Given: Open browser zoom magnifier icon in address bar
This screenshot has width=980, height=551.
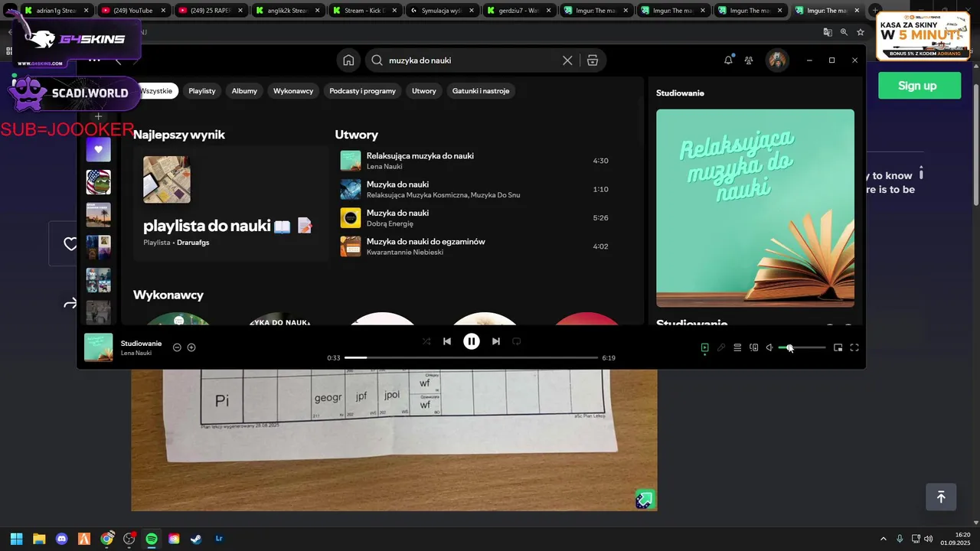Looking at the screenshot, I should [844, 32].
